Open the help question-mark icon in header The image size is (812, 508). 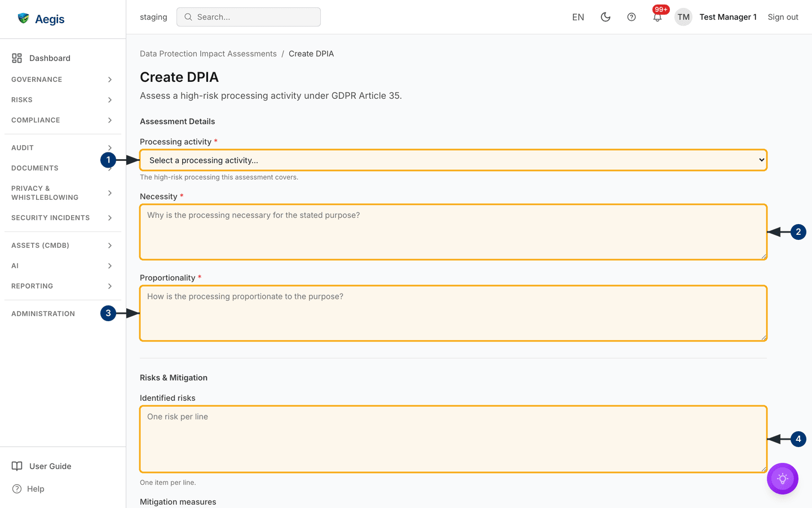pos(632,17)
